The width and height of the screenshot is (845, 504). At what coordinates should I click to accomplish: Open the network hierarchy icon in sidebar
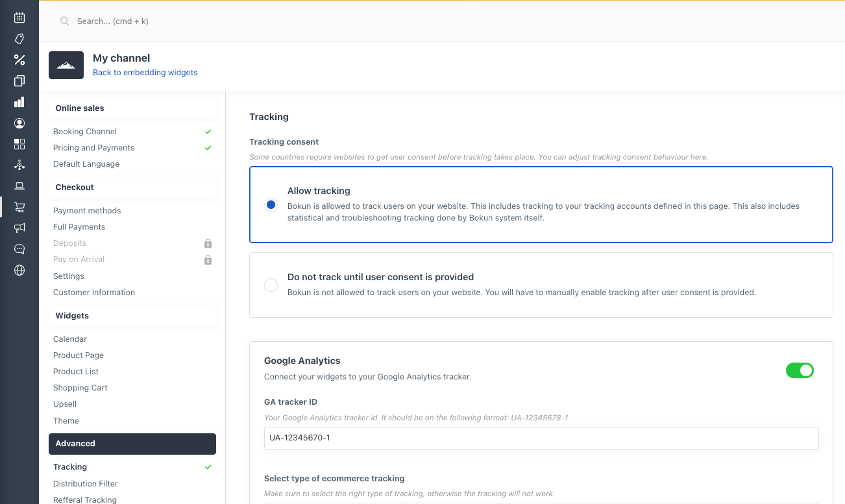(x=19, y=165)
